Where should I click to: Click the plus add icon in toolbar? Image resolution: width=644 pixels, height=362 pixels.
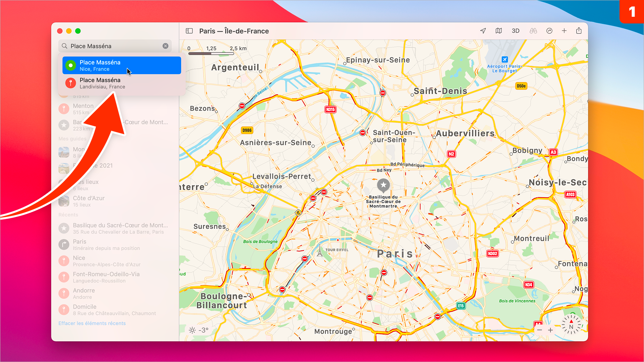coord(564,31)
